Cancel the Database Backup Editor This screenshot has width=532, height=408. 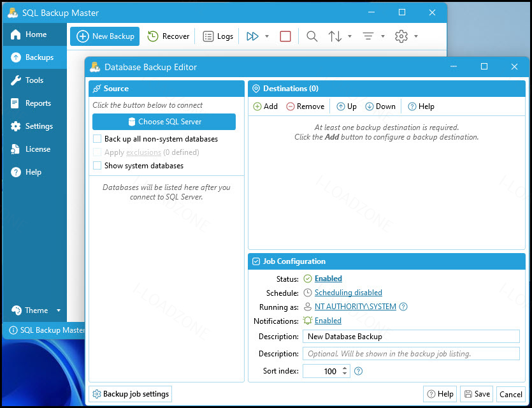[x=510, y=394]
